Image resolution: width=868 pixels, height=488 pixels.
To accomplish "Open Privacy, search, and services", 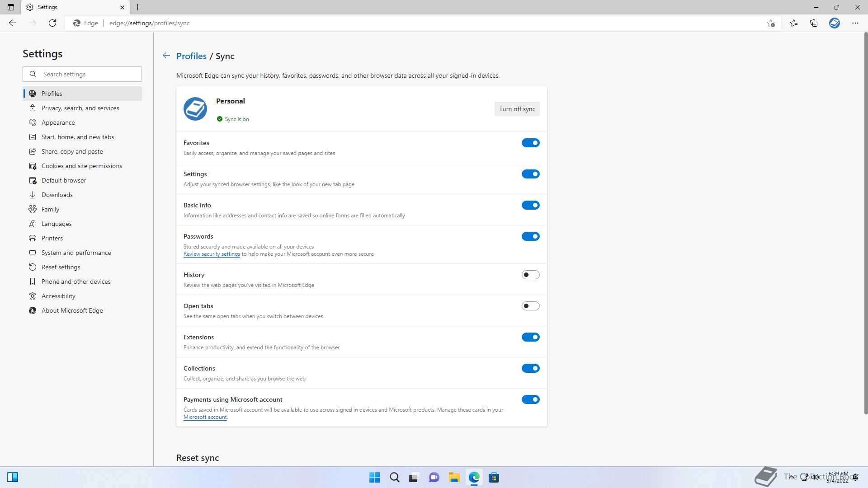I will (x=82, y=108).
